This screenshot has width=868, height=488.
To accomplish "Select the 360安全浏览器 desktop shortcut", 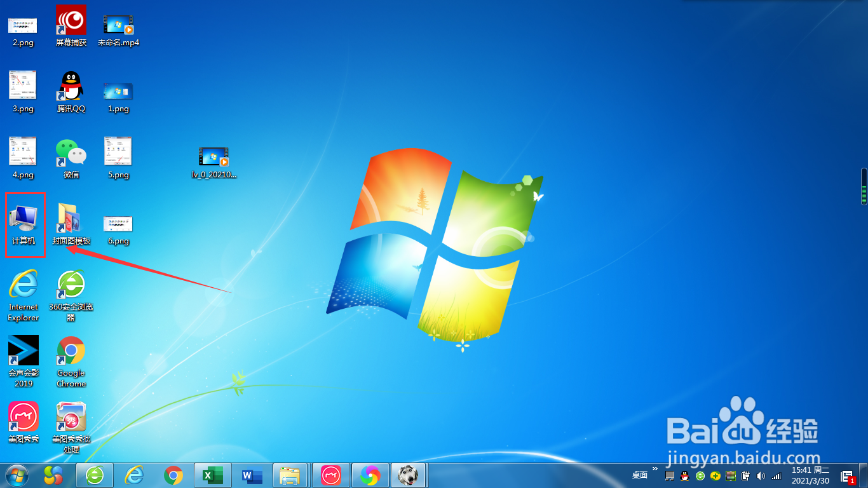I will [x=71, y=295].
